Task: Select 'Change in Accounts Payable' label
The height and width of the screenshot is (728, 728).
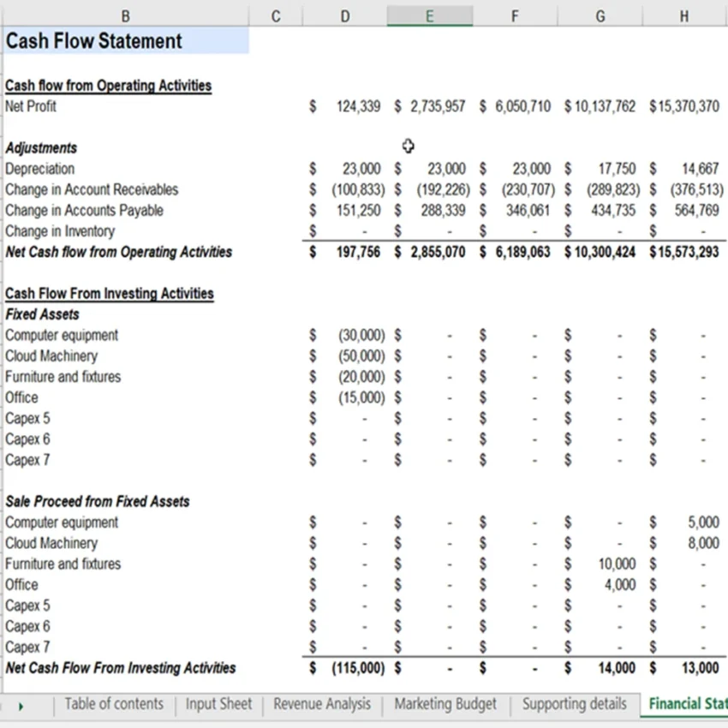Action: [x=84, y=211]
